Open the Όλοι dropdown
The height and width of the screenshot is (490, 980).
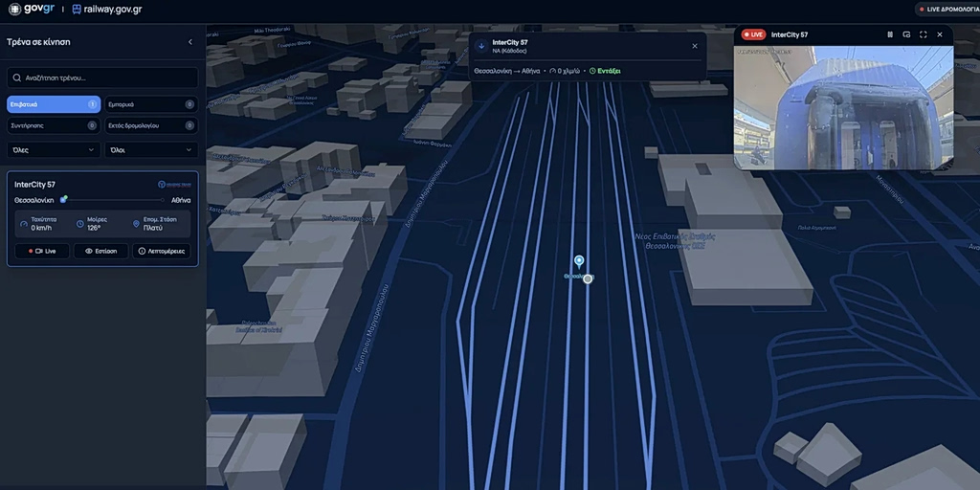coord(151,150)
